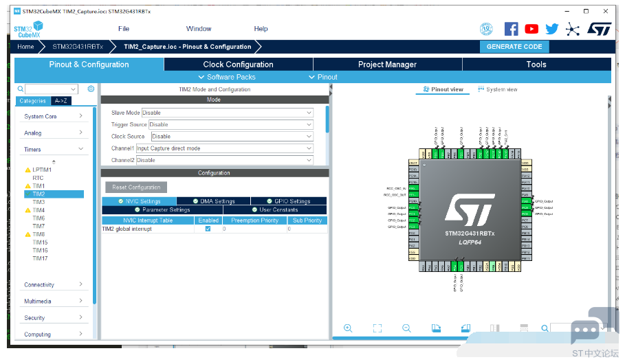Open the Trigger Source dropdown
Screen dimensions: 625x364
(x=231, y=124)
